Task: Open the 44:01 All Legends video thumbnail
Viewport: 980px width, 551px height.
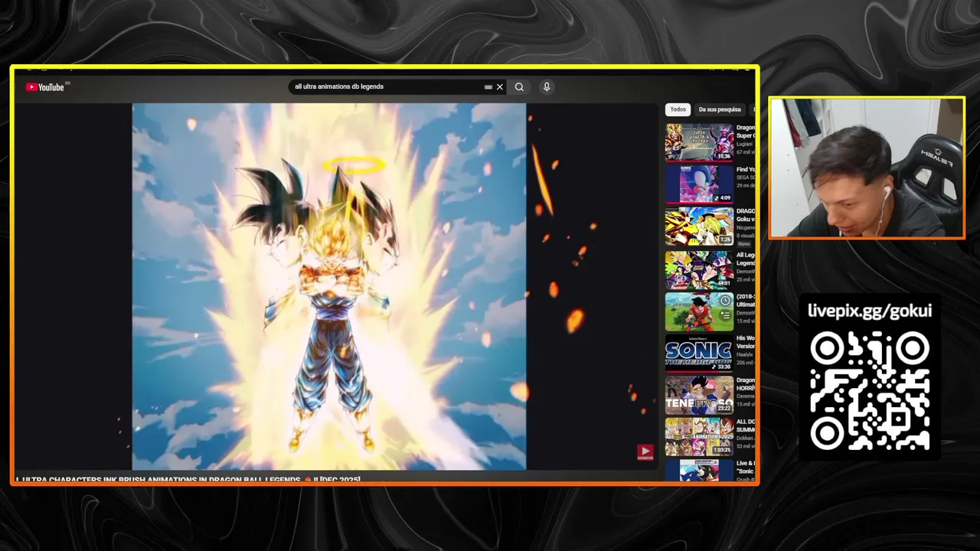Action: pos(699,269)
